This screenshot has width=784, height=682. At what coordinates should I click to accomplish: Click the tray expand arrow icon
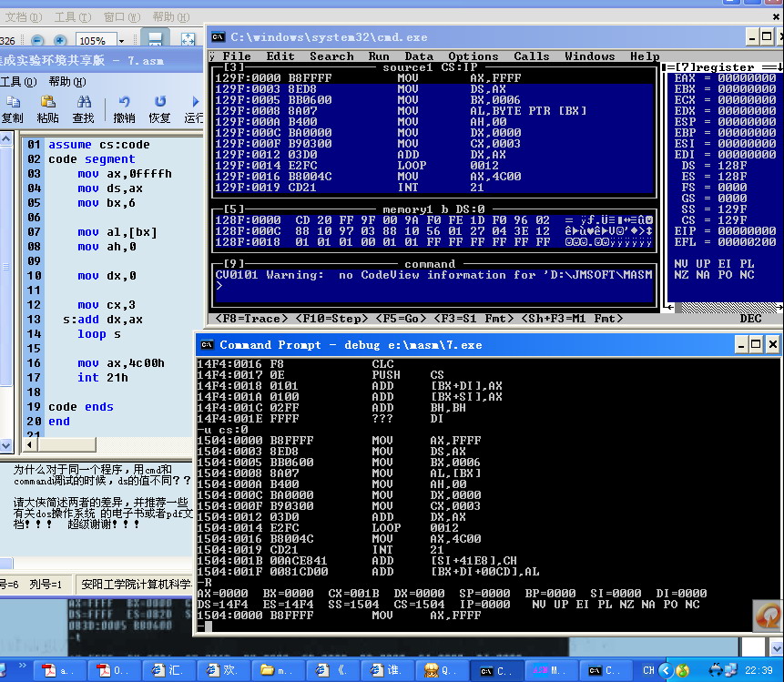coord(666,670)
